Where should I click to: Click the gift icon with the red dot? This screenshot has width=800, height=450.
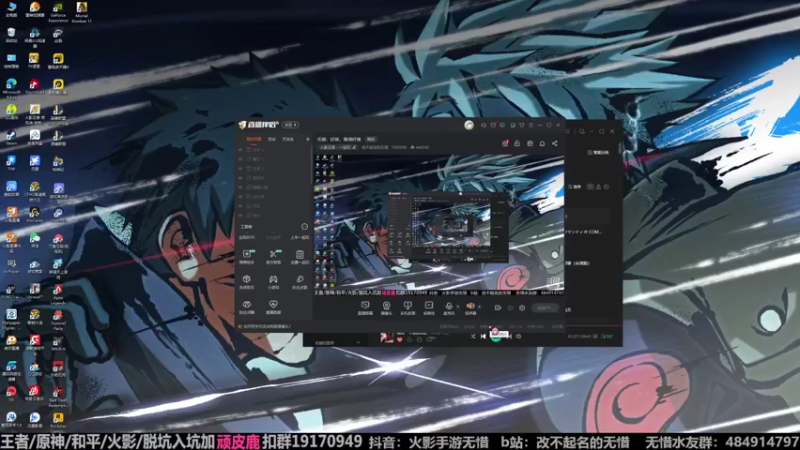click(x=505, y=143)
